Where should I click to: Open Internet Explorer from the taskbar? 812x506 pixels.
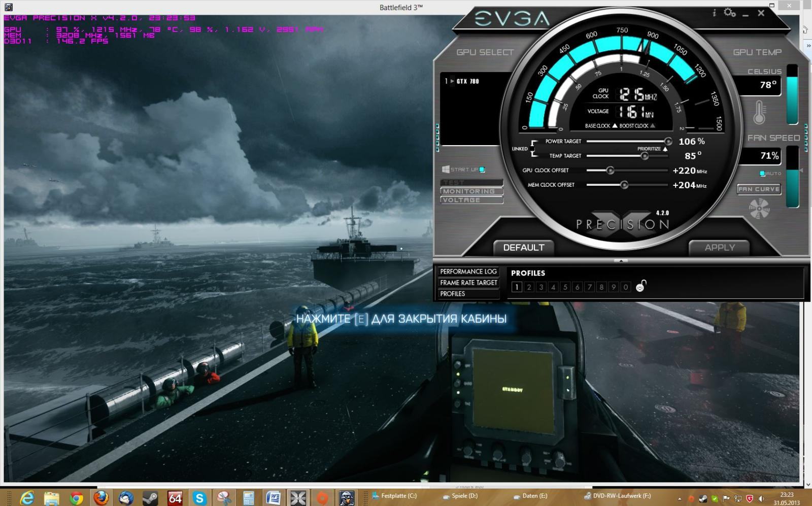coord(27,498)
